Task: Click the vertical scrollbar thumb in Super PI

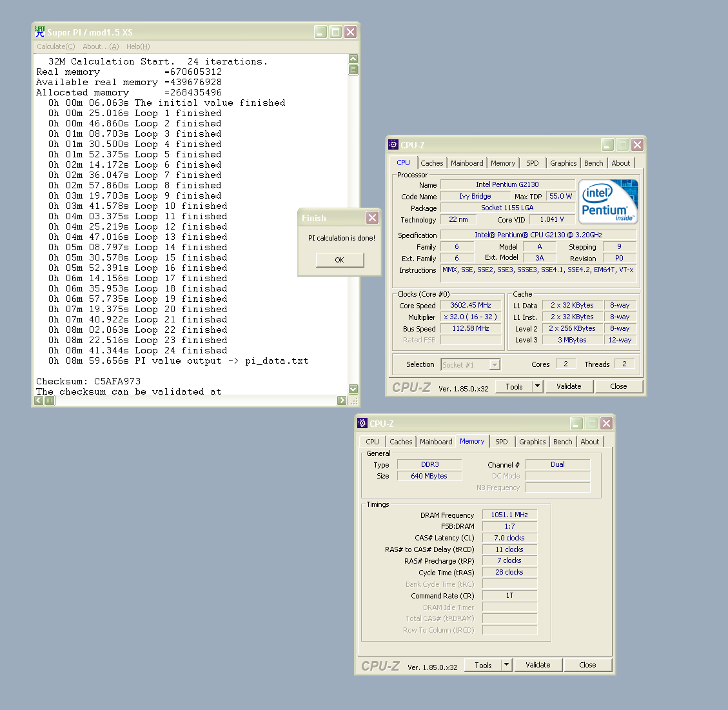Action: click(x=353, y=70)
